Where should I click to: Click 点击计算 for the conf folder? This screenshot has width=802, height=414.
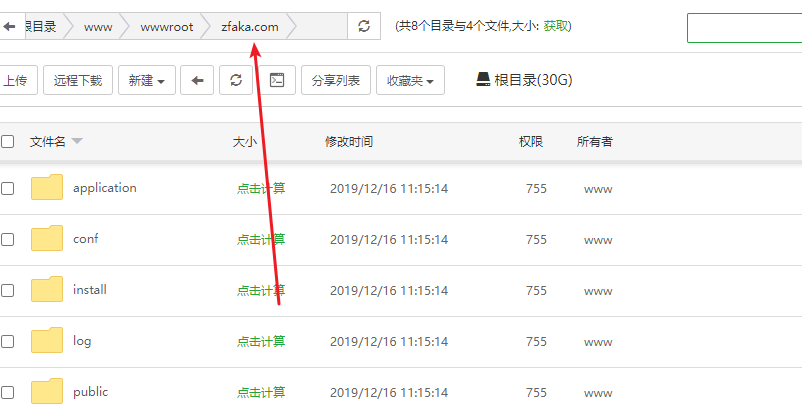[261, 239]
